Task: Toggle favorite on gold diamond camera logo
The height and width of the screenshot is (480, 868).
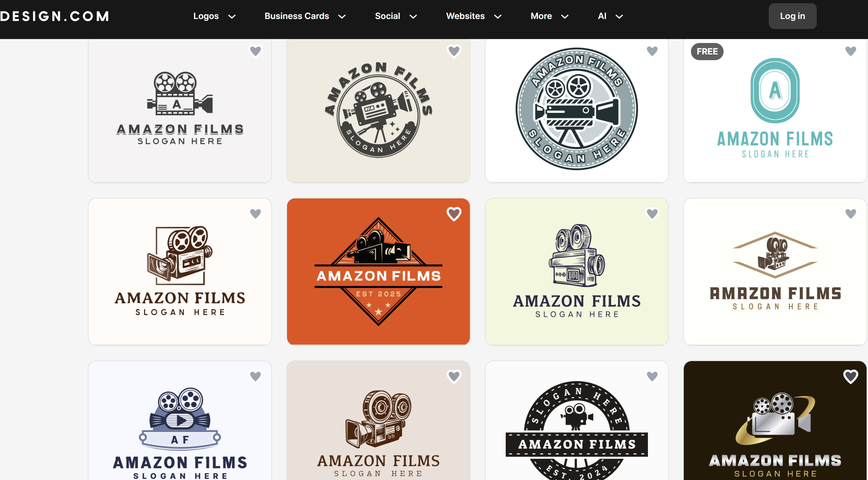Action: pyautogui.click(x=850, y=214)
